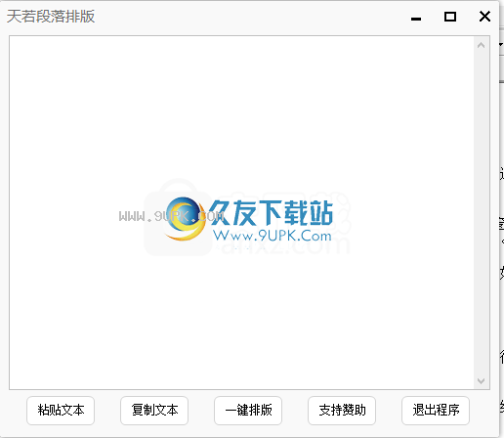Image resolution: width=504 pixels, height=438 pixels.
Task: Click the 天若段落排版 title bar text
Action: click(51, 17)
